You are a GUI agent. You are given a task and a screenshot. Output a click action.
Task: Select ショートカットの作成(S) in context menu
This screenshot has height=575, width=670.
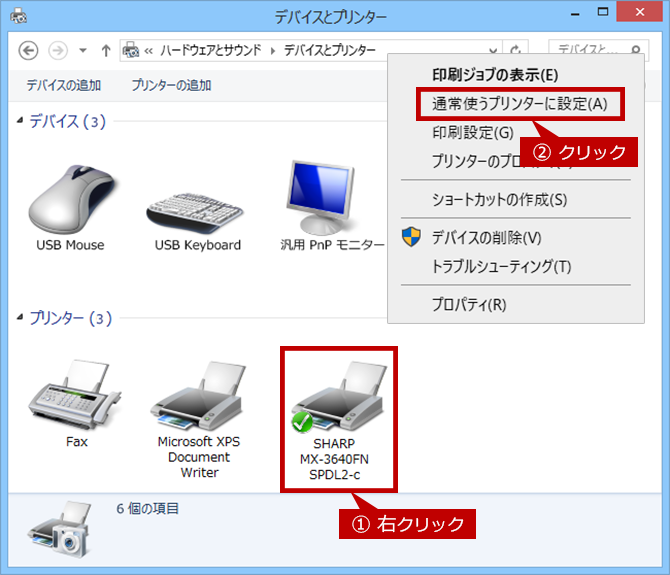499,200
